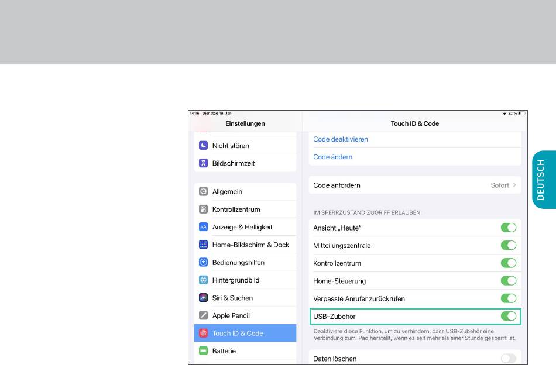Tap the Home-Bildschirm & Dock icon

pyautogui.click(x=203, y=245)
